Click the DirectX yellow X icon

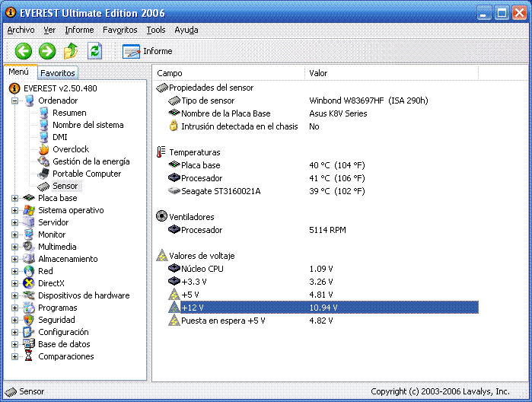pos(29,283)
